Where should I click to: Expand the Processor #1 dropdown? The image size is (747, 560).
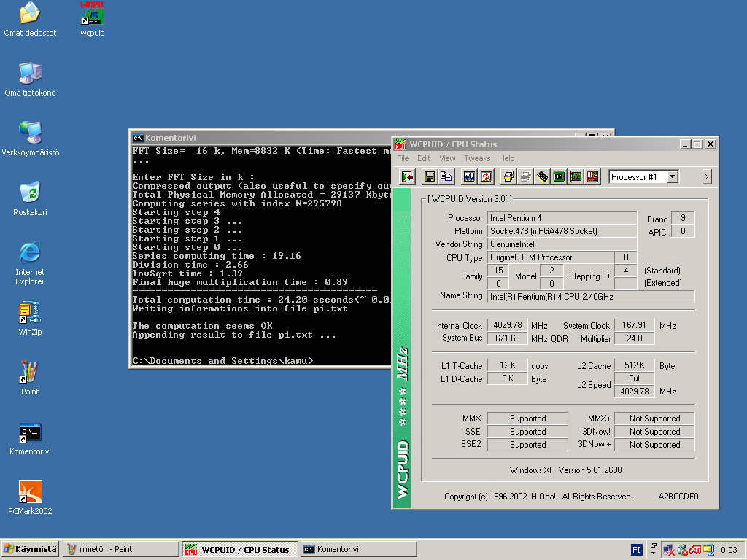click(x=672, y=176)
